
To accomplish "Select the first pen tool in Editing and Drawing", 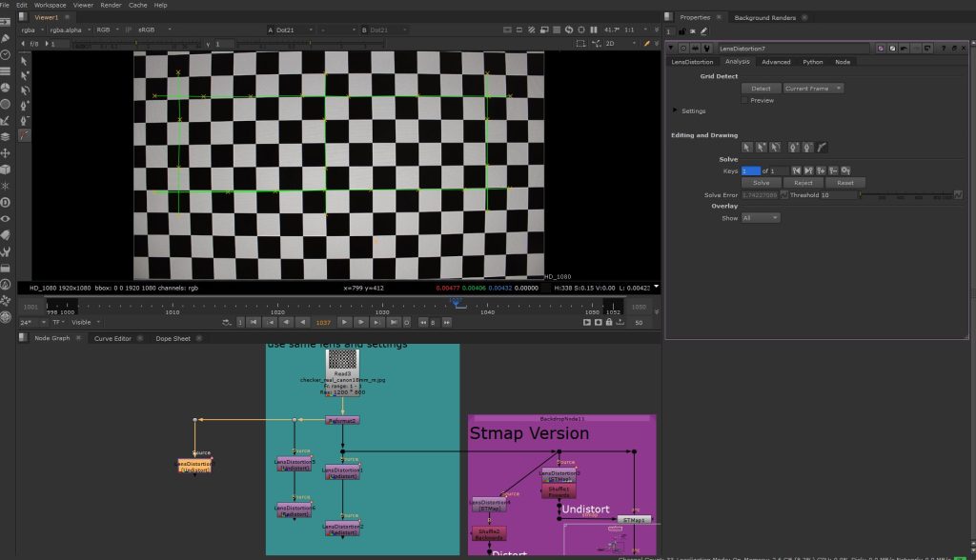I will coord(794,148).
